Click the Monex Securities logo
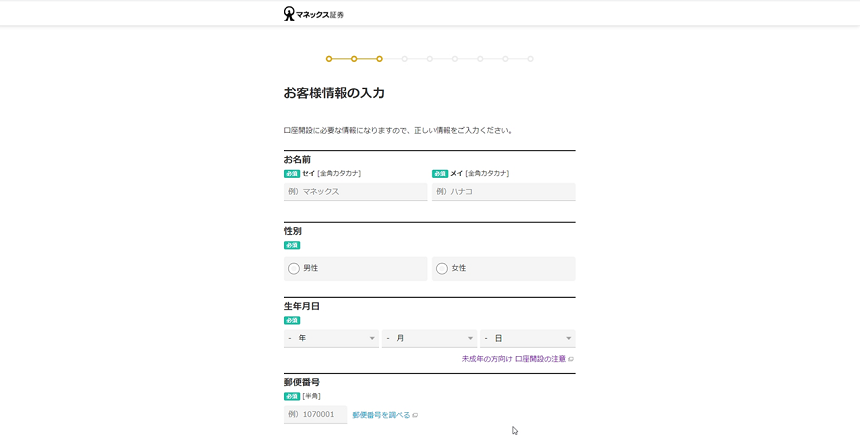 (313, 14)
